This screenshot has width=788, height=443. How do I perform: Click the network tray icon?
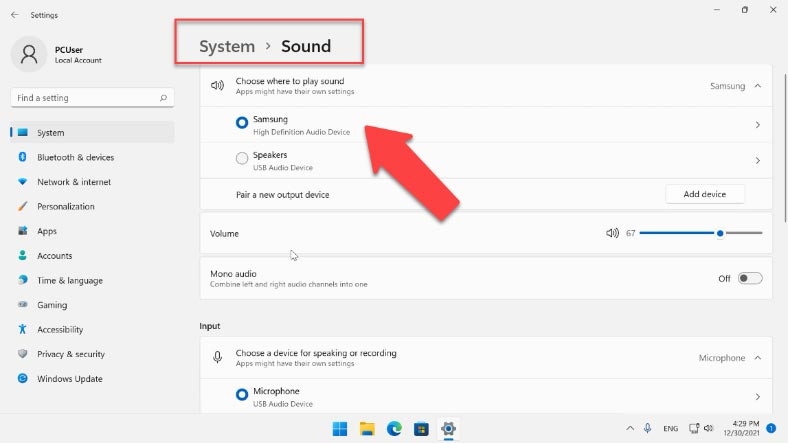click(694, 428)
